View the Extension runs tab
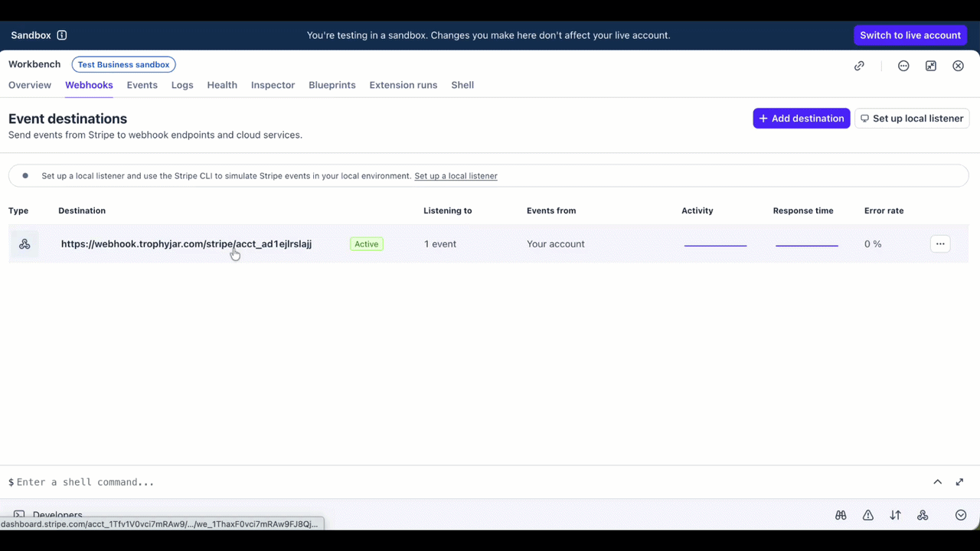Screen dimensions: 980x551 pyautogui.click(x=403, y=85)
